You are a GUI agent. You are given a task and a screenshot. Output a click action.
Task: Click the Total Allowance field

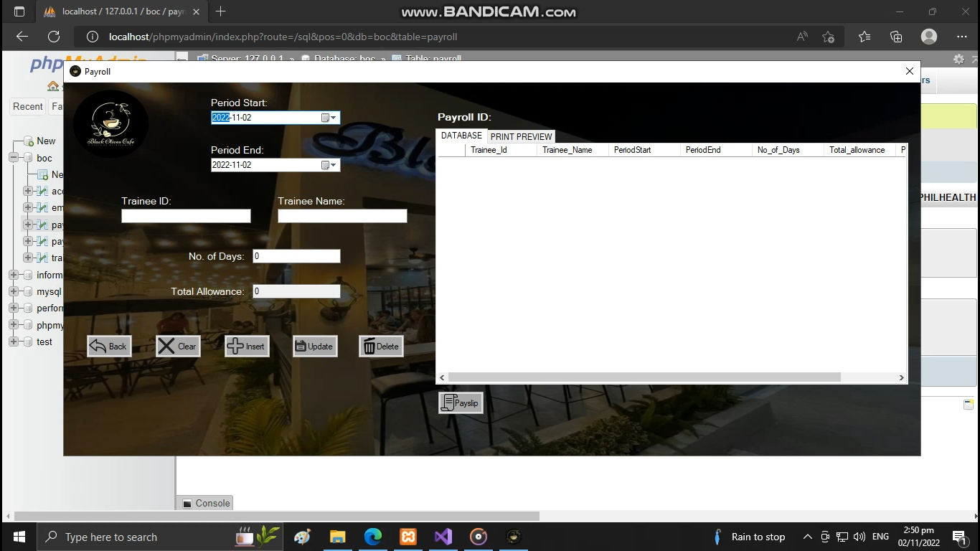pos(296,291)
